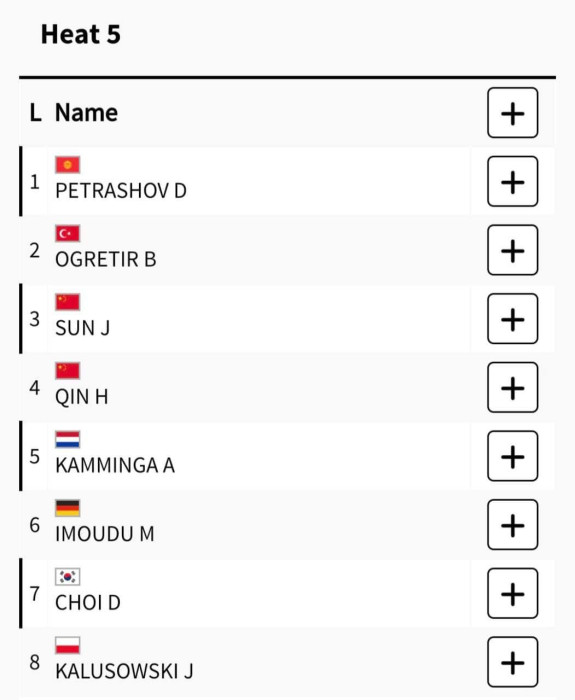575x700 pixels.
Task: Select swimmer name PETRASHOV D
Action: (121, 191)
